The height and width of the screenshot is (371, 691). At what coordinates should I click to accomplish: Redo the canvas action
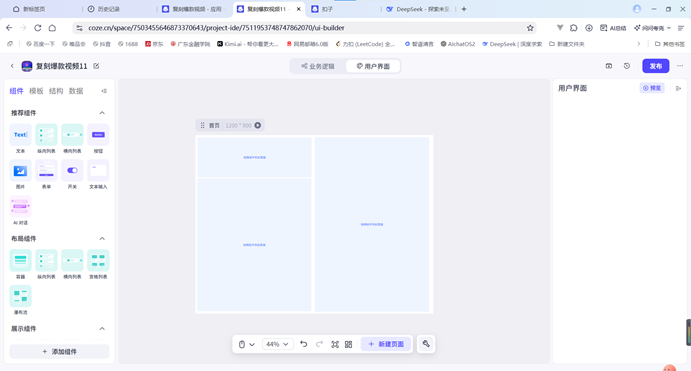point(319,344)
